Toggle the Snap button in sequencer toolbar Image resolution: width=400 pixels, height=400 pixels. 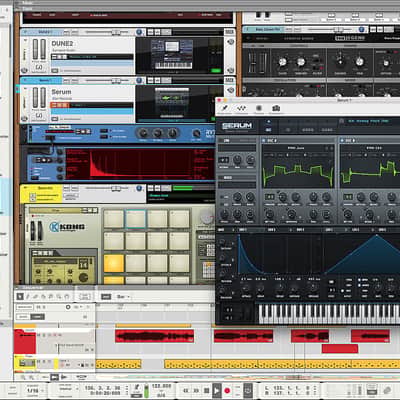(106, 296)
